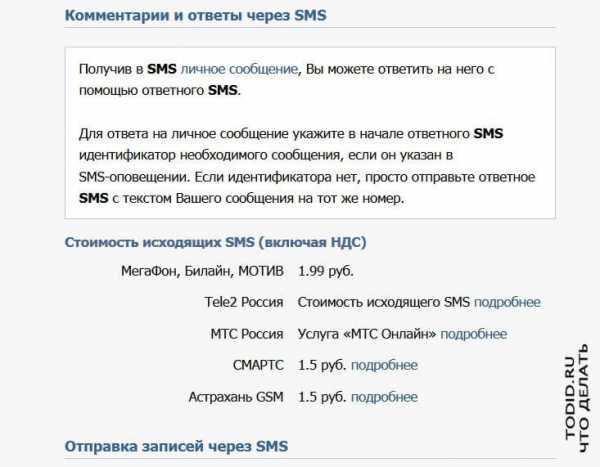Click the paragraph starting with Получив в SMS
Viewport: 600px width, 467px height.
pos(287,80)
